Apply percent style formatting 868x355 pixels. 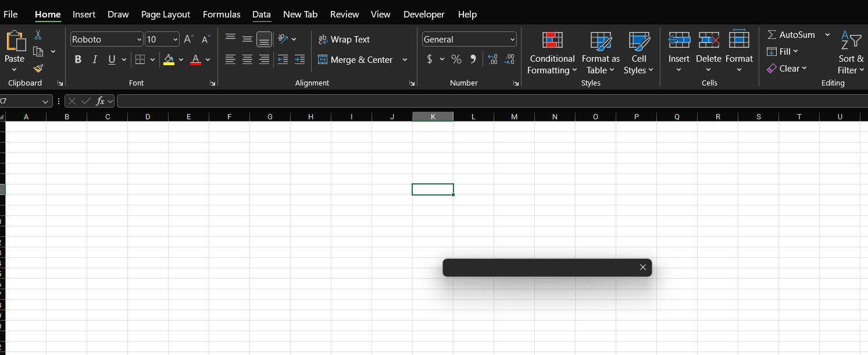(456, 59)
